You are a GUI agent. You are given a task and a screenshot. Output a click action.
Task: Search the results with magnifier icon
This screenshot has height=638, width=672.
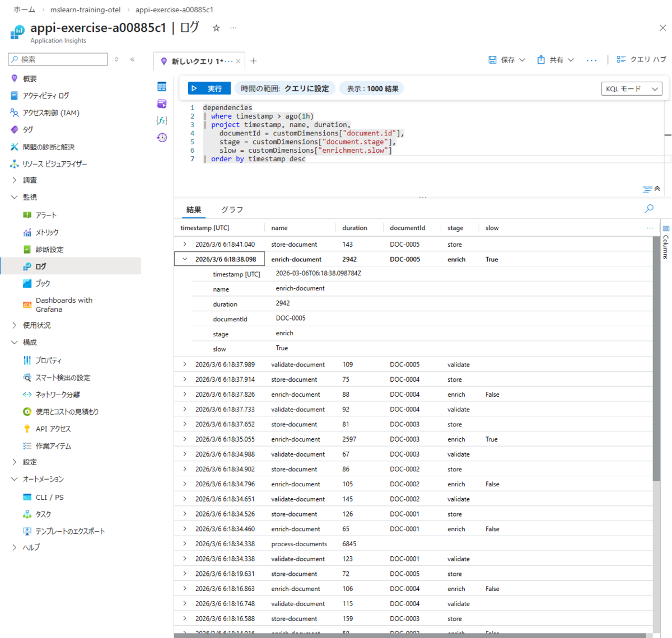[649, 209]
